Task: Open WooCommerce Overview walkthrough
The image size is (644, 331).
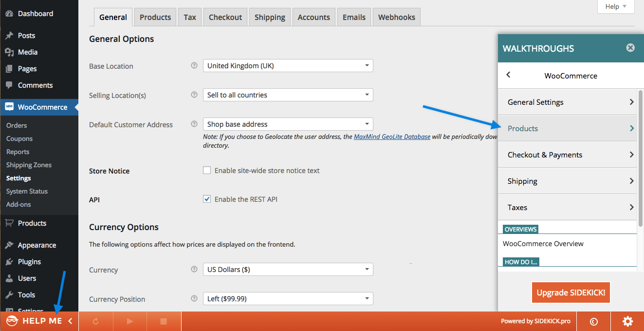Action: click(543, 244)
